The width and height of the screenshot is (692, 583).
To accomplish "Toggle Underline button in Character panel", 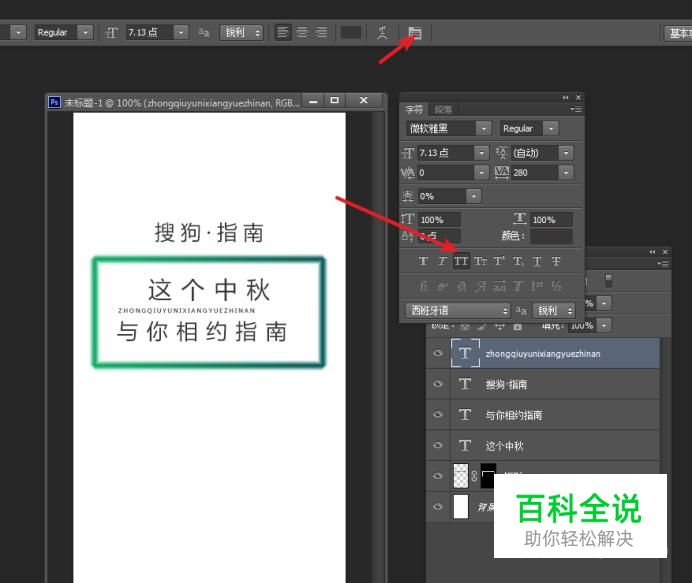I will (537, 261).
